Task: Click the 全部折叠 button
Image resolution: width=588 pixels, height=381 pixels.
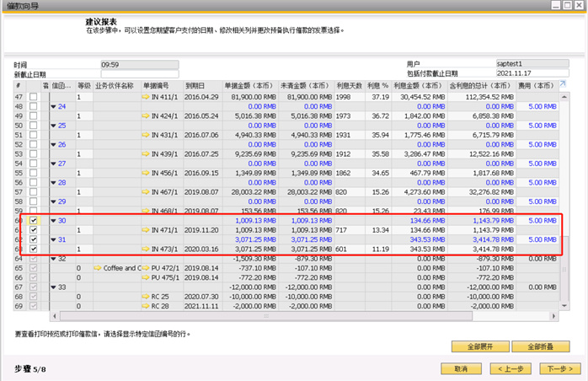Action: [540, 346]
